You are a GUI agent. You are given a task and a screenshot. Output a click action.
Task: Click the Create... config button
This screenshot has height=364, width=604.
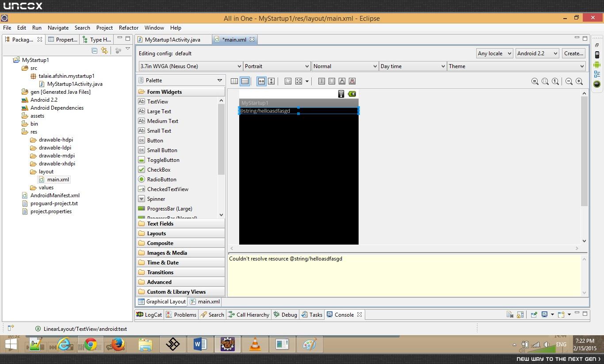pyautogui.click(x=573, y=54)
